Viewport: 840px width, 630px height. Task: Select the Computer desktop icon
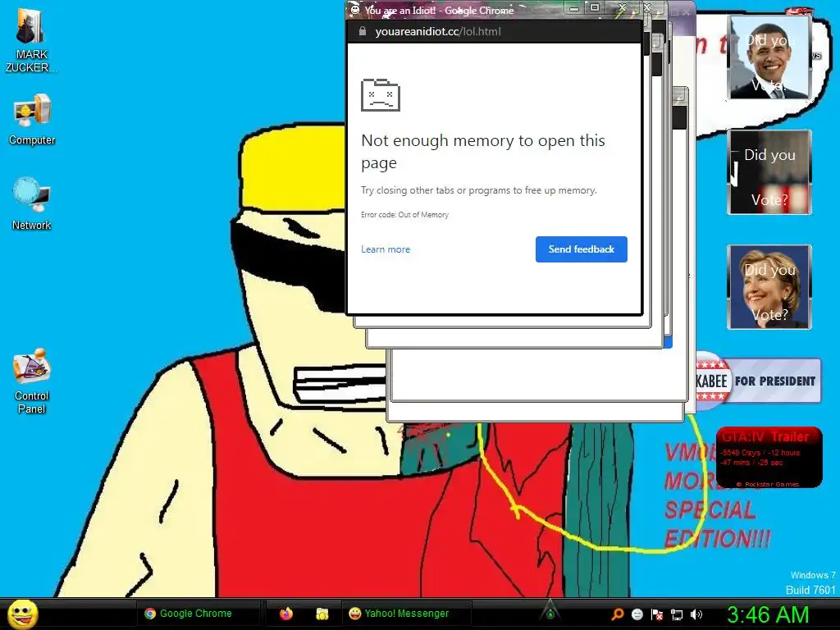(x=32, y=119)
